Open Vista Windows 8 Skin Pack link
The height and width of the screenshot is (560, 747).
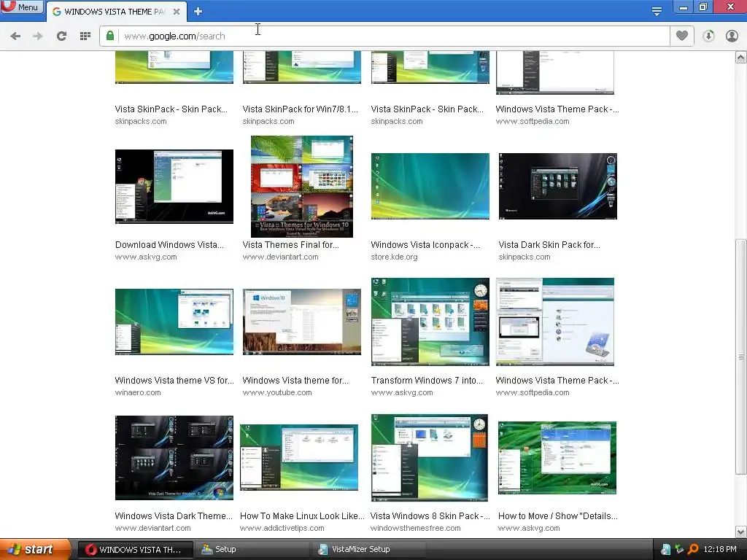click(430, 516)
